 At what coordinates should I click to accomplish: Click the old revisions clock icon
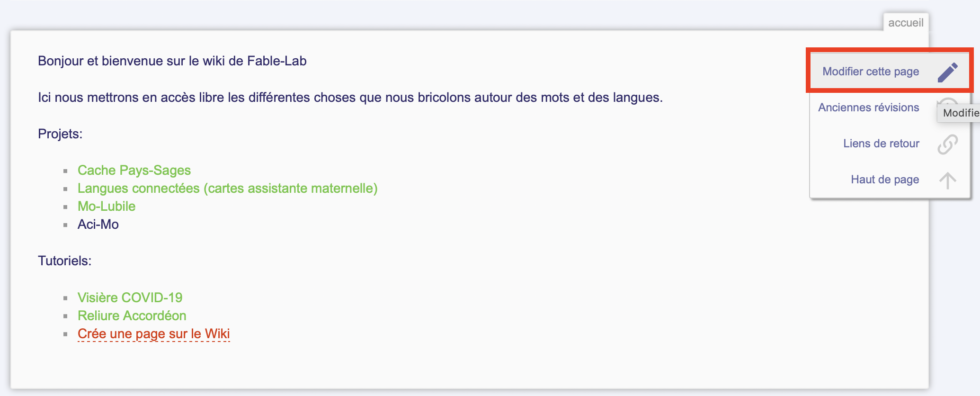tap(946, 102)
